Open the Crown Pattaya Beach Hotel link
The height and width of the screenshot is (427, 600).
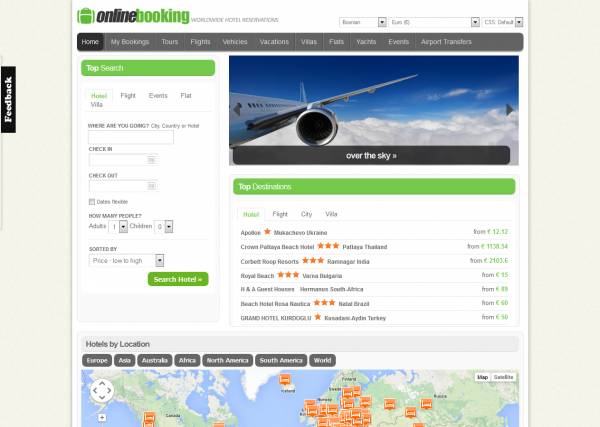tap(277, 246)
